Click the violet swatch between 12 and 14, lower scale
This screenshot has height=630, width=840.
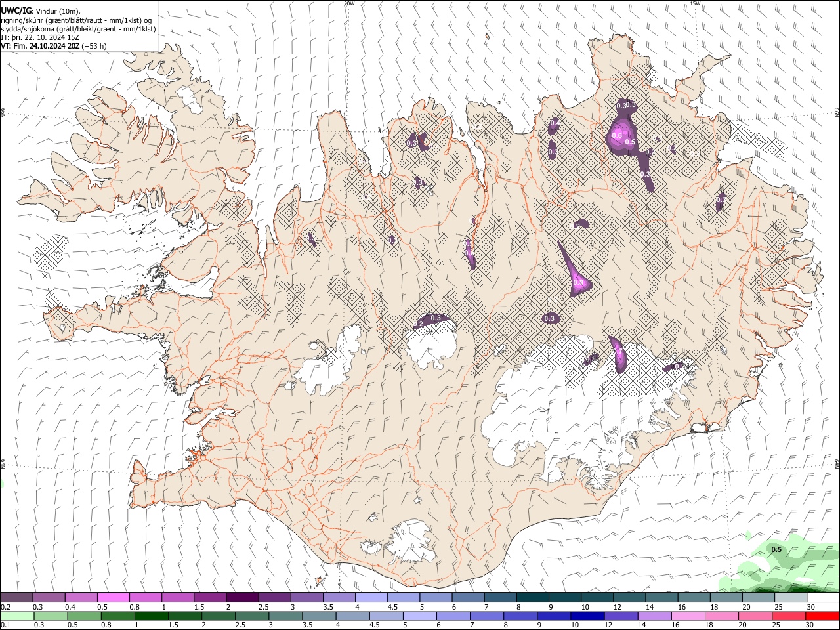coord(621,616)
